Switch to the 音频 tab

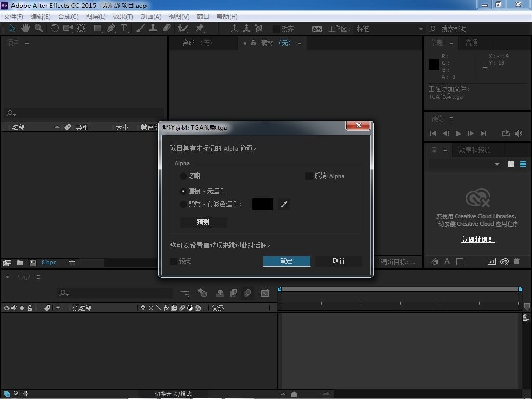point(471,43)
